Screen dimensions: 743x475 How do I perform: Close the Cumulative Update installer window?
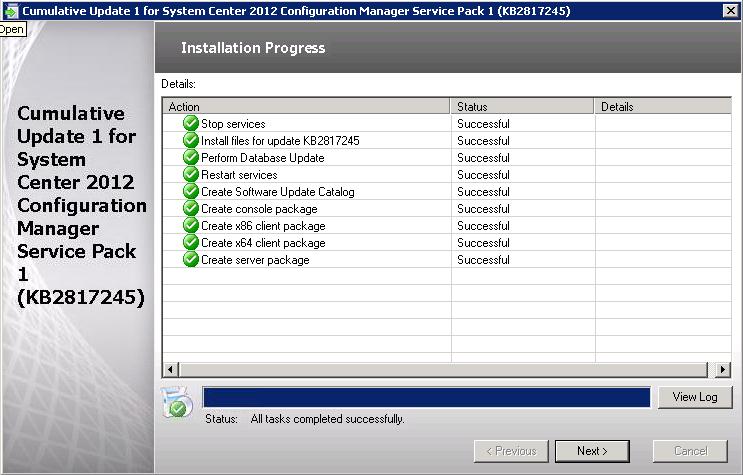pyautogui.click(x=729, y=11)
